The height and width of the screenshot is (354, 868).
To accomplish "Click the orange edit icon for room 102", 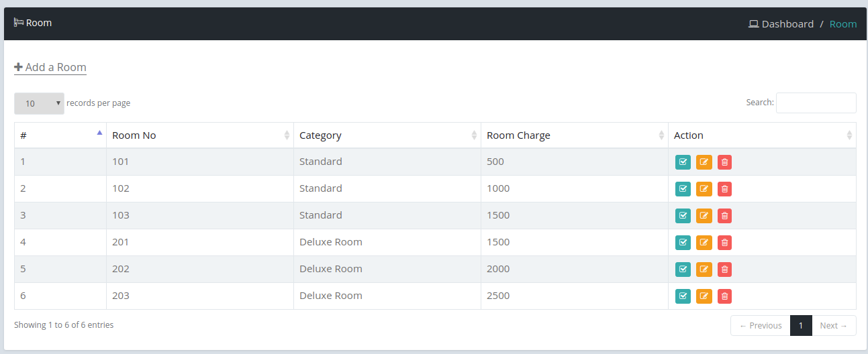I will click(x=704, y=189).
